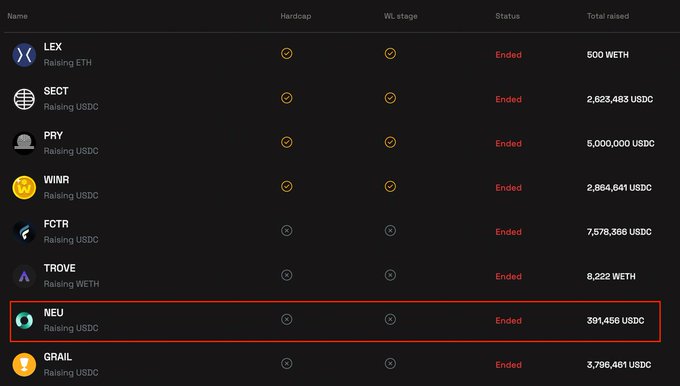The image size is (680, 386).
Task: Open the FCTR project logo
Action: [x=24, y=232]
